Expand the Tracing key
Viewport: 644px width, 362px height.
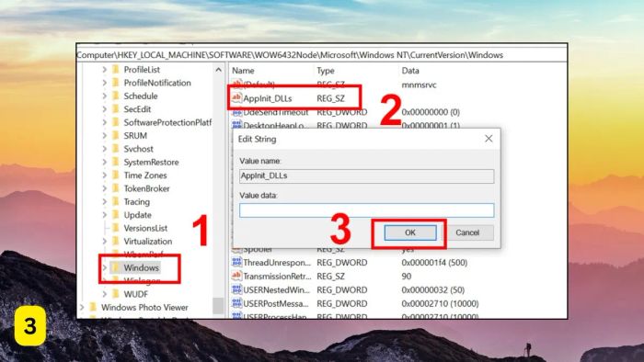click(x=104, y=201)
